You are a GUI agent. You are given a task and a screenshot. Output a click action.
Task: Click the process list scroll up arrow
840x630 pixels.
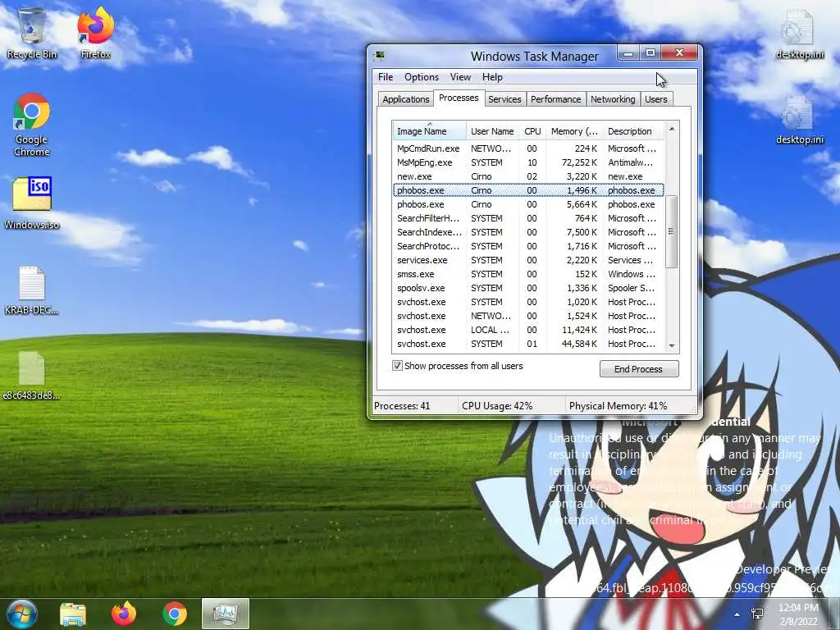coord(672,129)
